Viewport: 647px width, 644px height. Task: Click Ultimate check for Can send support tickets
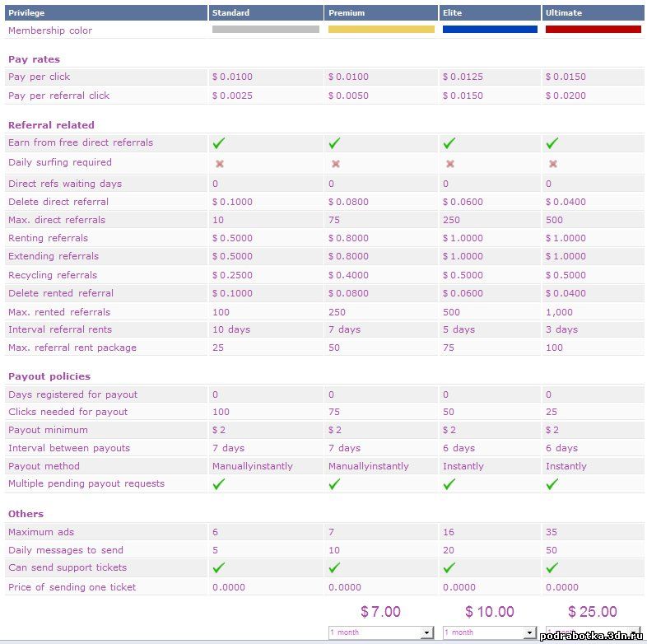tap(552, 567)
